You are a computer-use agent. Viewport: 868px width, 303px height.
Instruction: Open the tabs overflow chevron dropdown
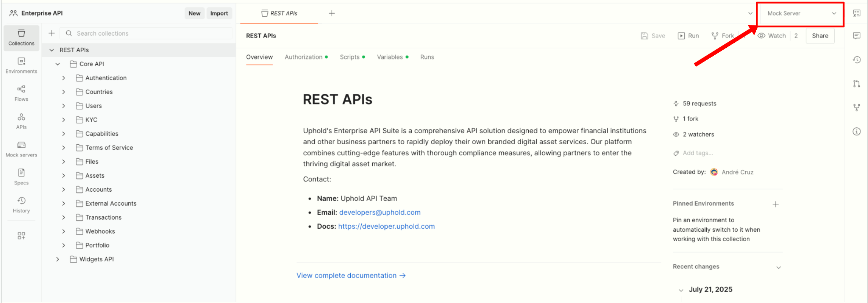750,13
